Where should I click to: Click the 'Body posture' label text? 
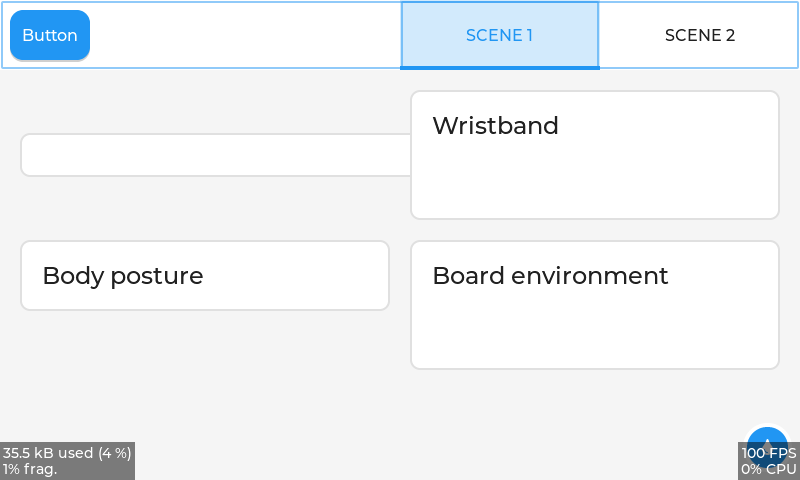[123, 276]
